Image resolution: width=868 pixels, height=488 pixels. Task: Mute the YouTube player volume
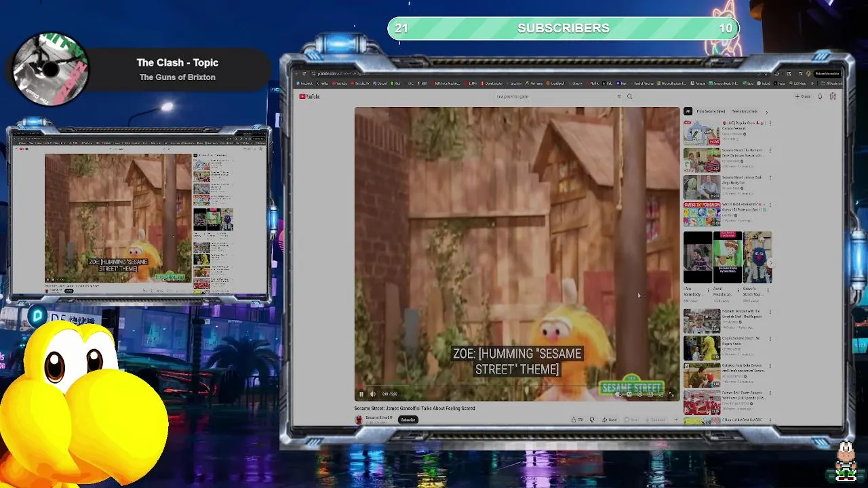click(x=372, y=394)
